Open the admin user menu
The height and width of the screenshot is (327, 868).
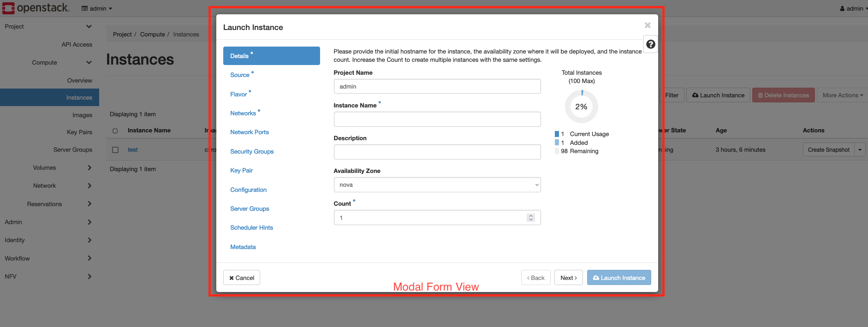coord(851,8)
